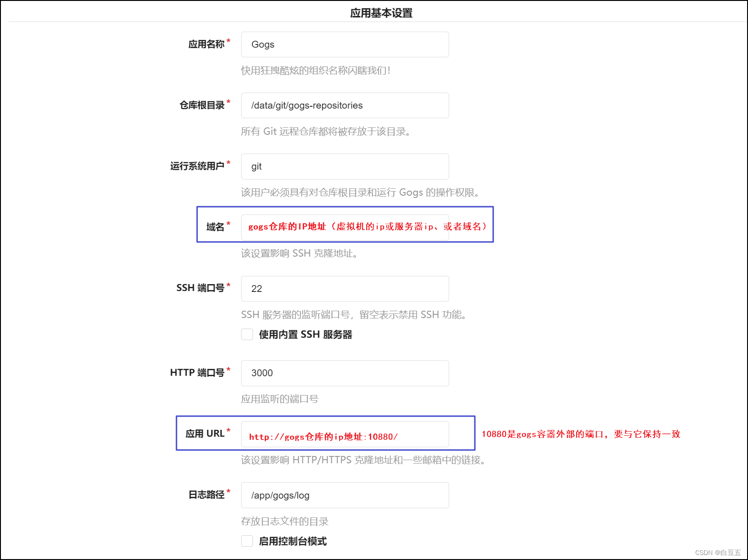Click the 应用名称 input field containing Gogs

pos(345,44)
